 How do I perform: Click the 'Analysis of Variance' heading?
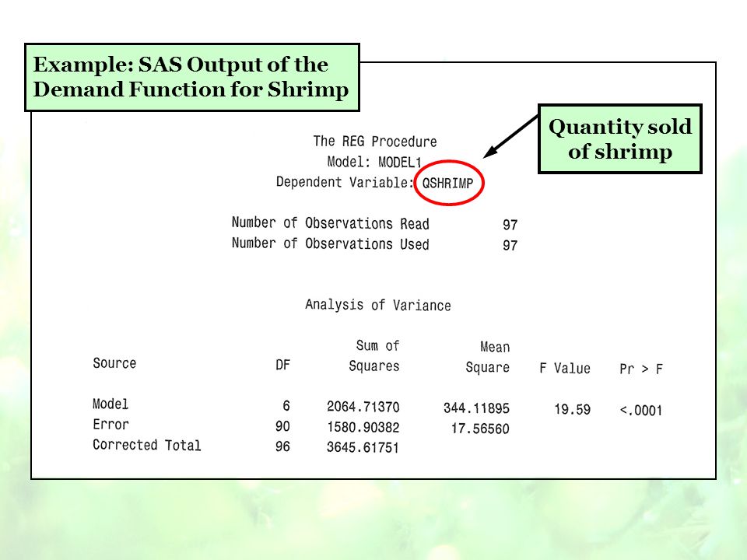pos(378,305)
